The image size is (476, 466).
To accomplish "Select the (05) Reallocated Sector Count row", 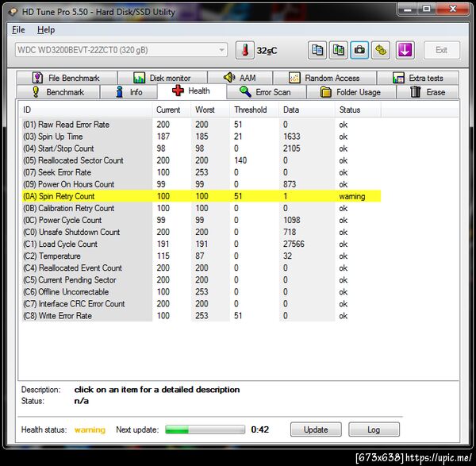I will (x=202, y=160).
